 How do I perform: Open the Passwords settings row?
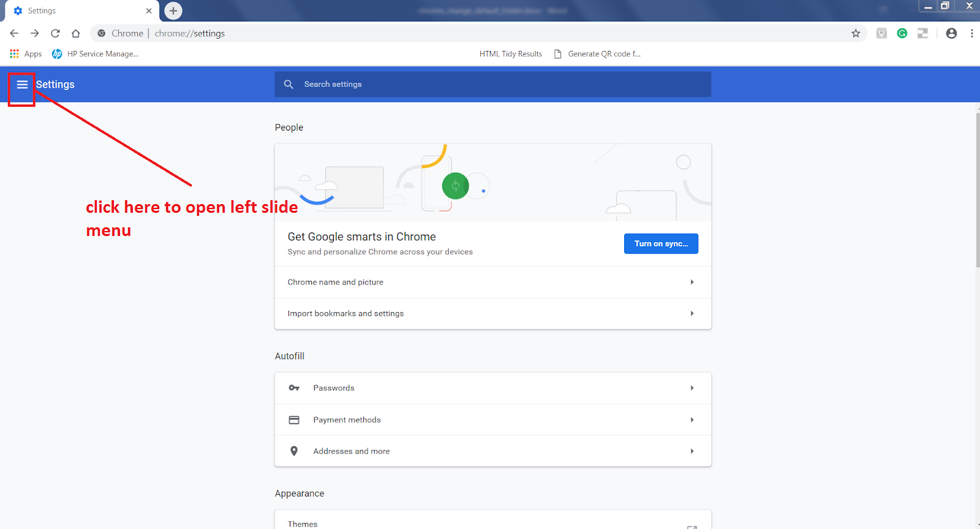(493, 388)
